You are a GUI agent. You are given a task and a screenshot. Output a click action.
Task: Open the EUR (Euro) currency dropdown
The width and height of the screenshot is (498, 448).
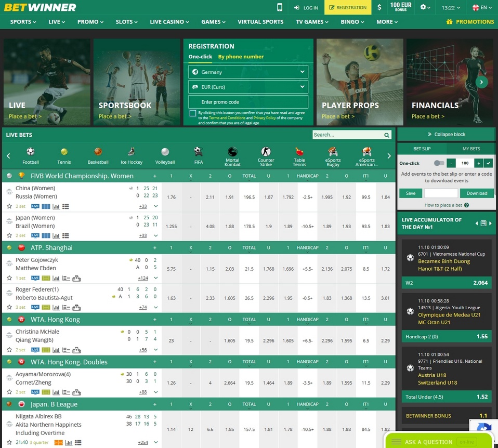point(248,87)
